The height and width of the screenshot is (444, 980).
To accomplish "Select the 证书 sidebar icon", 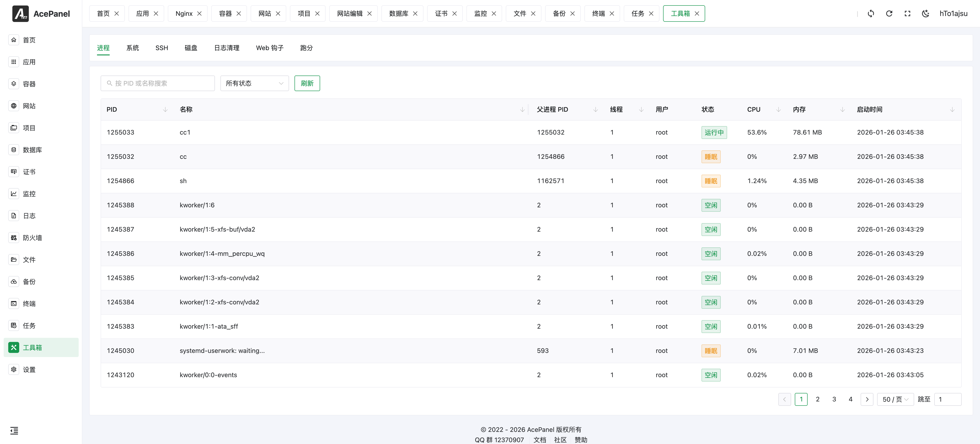I will click(x=29, y=171).
